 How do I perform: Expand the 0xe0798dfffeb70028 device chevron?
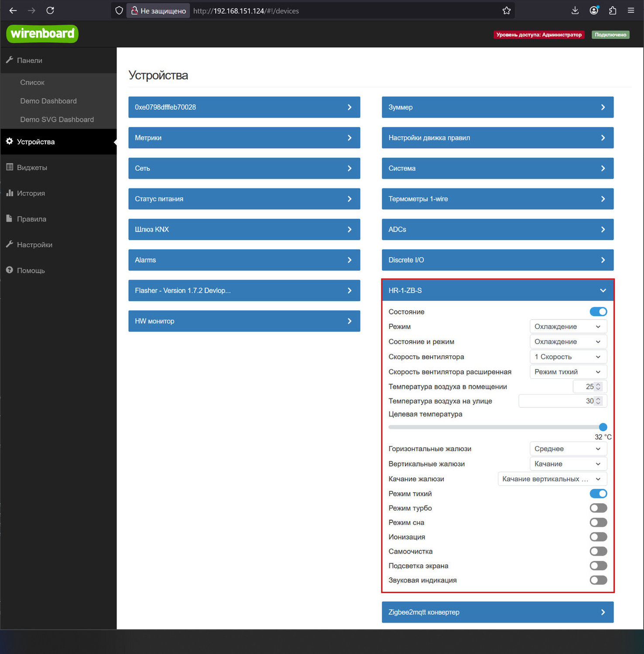coord(349,107)
